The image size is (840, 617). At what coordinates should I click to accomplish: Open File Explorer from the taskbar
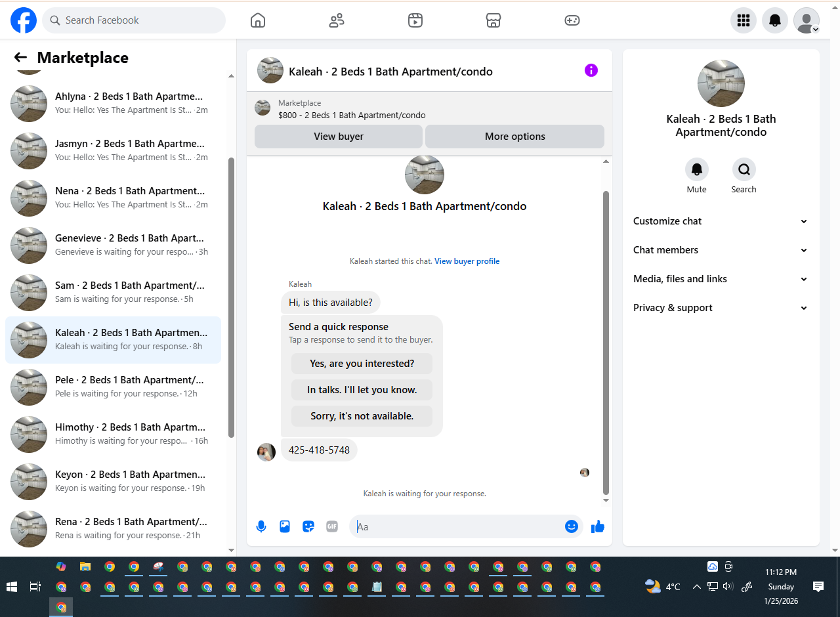click(x=85, y=566)
